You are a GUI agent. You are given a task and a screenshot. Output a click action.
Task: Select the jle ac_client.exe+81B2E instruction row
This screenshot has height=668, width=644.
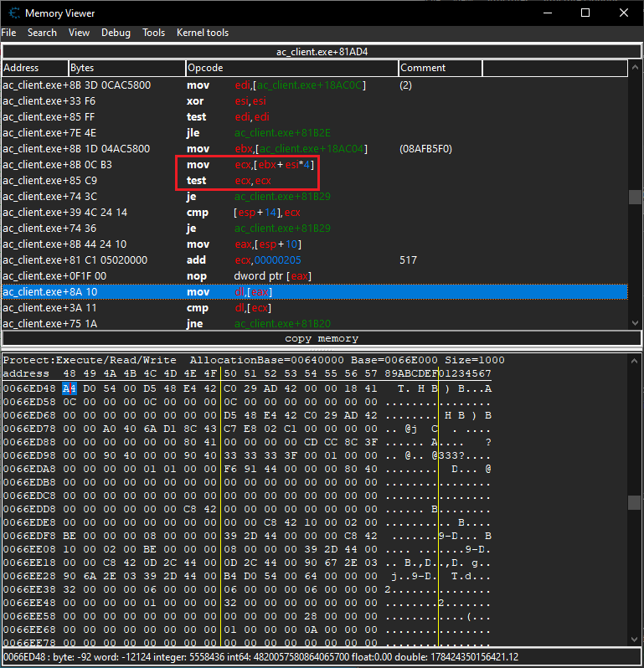pyautogui.click(x=314, y=132)
